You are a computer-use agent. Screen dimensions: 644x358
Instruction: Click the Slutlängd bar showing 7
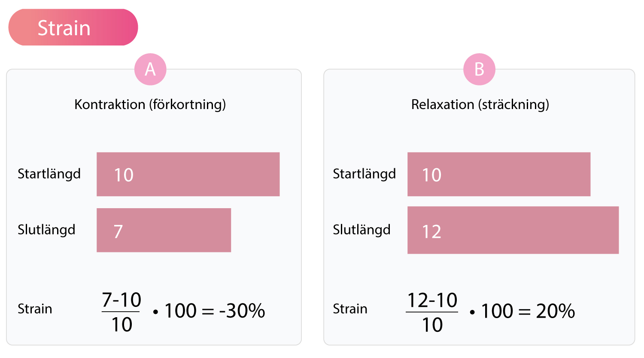point(164,230)
